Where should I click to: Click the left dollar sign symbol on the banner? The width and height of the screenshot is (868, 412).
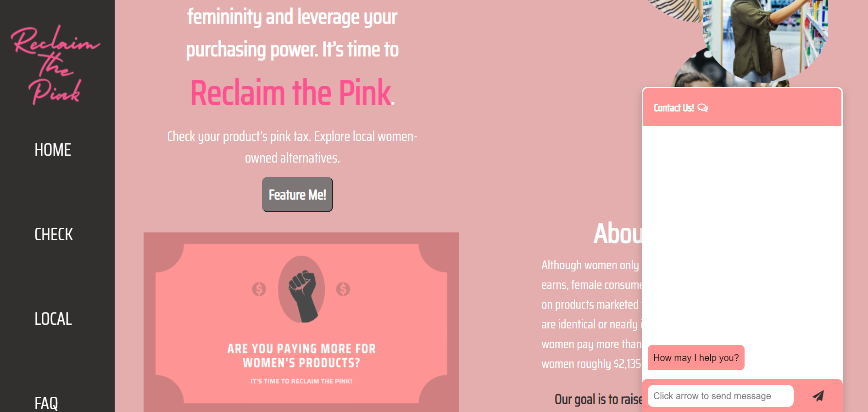(x=260, y=289)
